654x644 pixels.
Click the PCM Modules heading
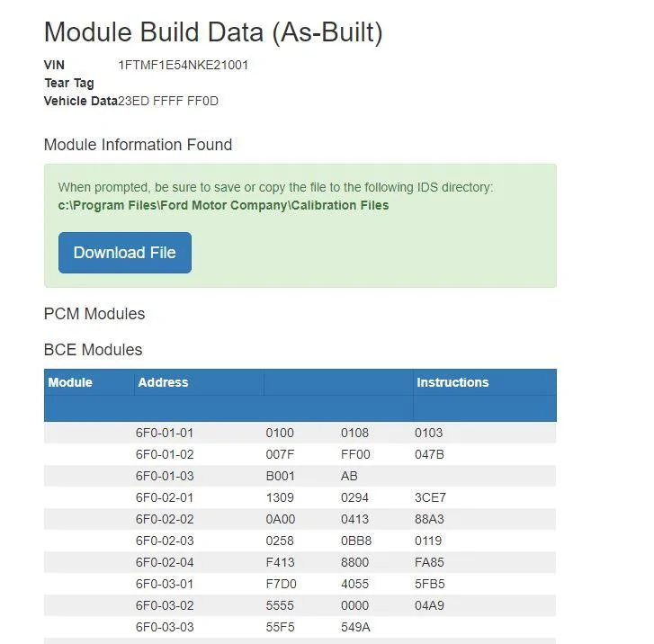coord(94,314)
